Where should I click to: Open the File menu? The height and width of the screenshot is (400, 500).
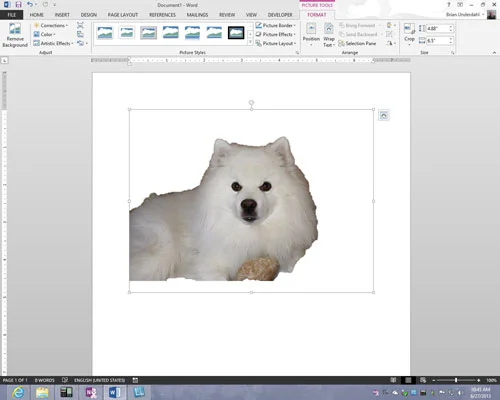[12, 15]
